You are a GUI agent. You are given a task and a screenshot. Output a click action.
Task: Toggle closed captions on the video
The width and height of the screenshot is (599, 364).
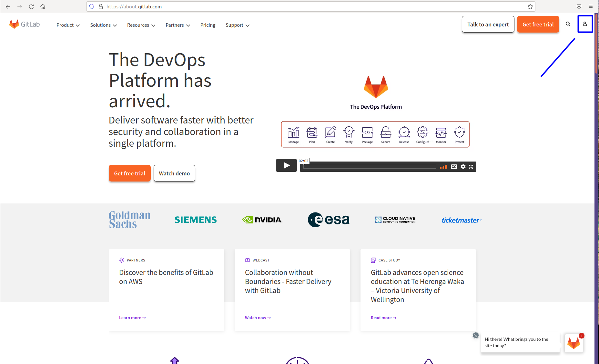pos(454,167)
